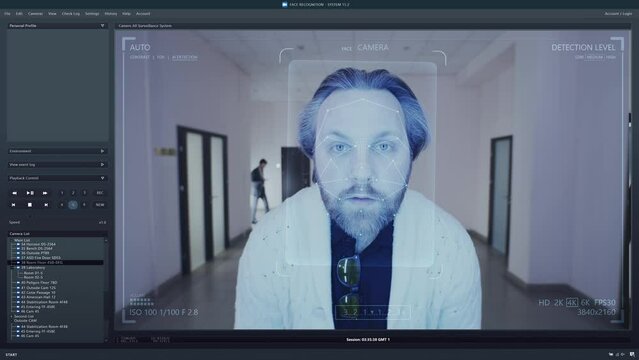Viewport: 639px width, 360px height.
Task: Open the Help menu
Action: point(126,13)
